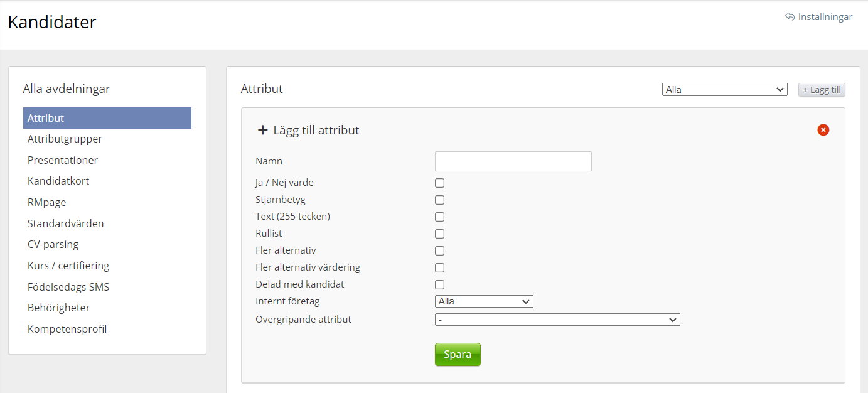Enable the Fler alternativ checkbox
This screenshot has width=868, height=393.
(x=440, y=251)
